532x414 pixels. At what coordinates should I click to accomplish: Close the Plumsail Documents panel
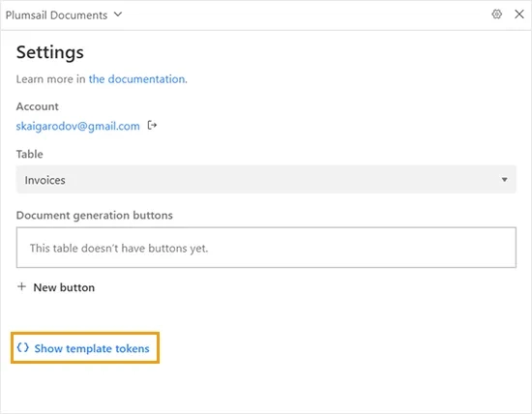(519, 15)
